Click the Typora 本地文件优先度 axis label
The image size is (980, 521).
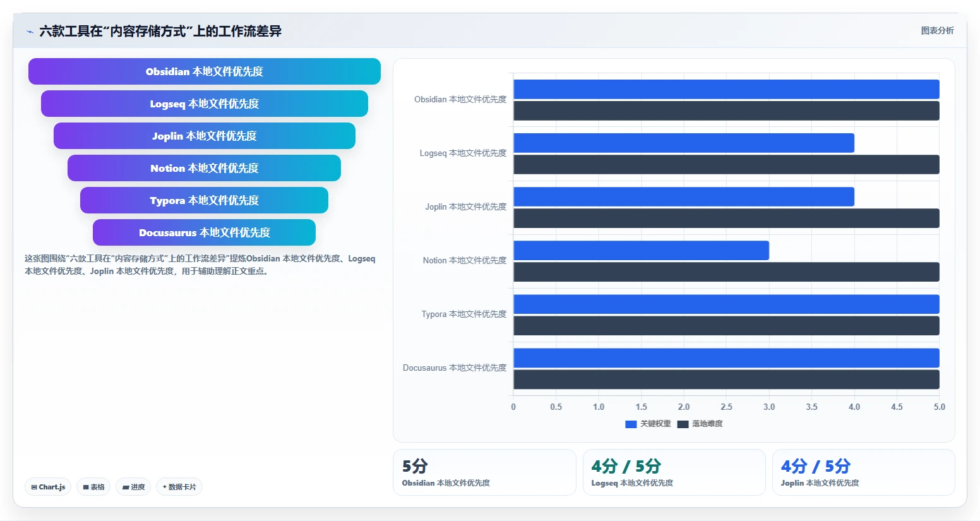(463, 314)
